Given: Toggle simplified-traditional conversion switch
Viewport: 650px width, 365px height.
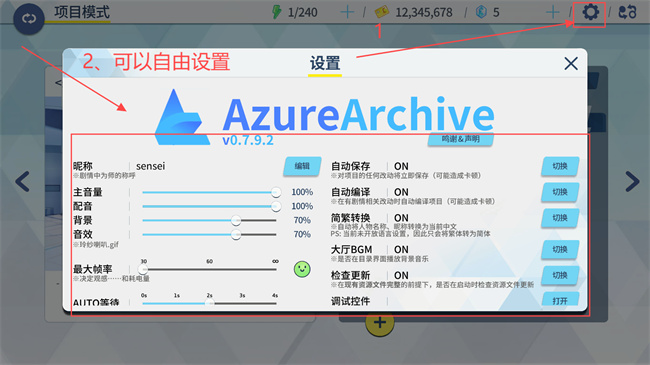Looking at the screenshot, I should point(560,218).
